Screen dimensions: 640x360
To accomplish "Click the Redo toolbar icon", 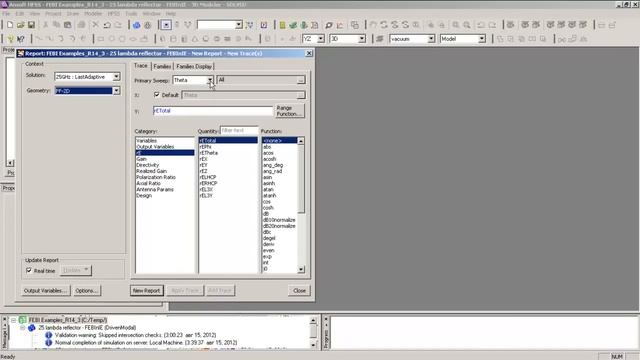I will pyautogui.click(x=118, y=25).
